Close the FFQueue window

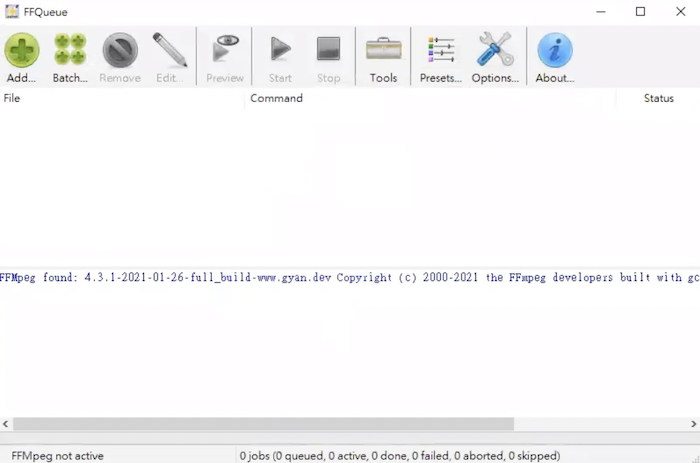coord(680,12)
